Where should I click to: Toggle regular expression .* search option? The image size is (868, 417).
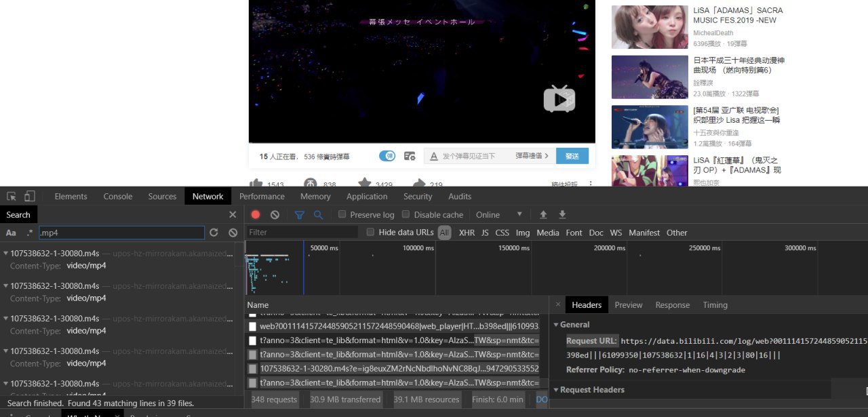pos(29,233)
